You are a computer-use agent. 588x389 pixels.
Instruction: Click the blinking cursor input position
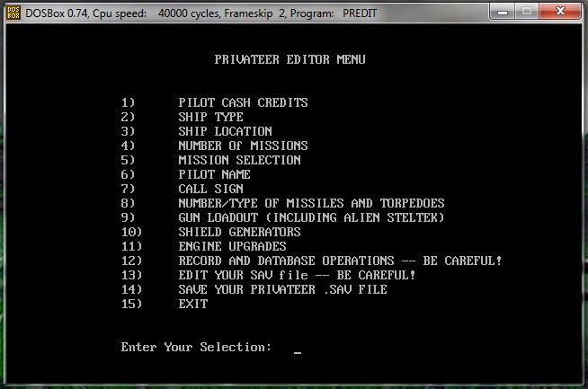[298, 352]
